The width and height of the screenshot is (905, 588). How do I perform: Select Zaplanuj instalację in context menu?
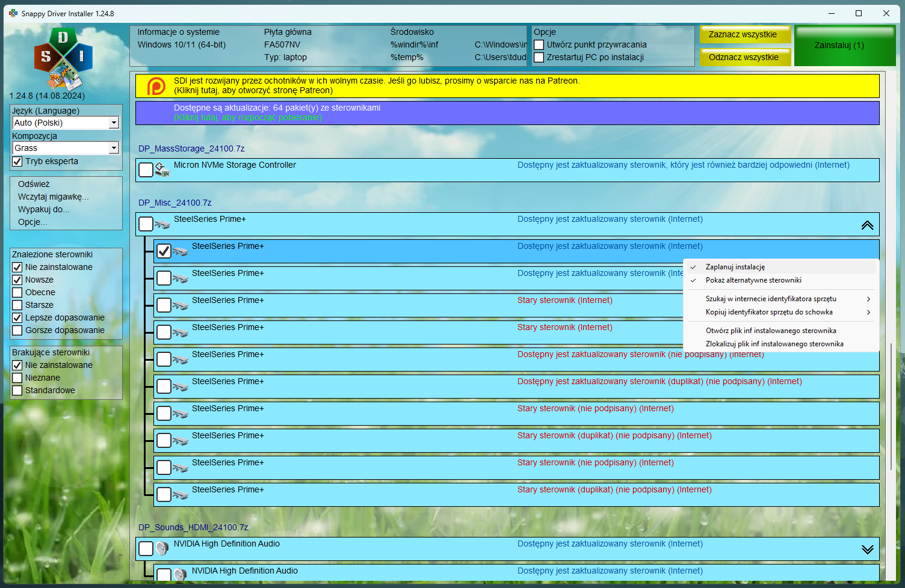pos(735,267)
